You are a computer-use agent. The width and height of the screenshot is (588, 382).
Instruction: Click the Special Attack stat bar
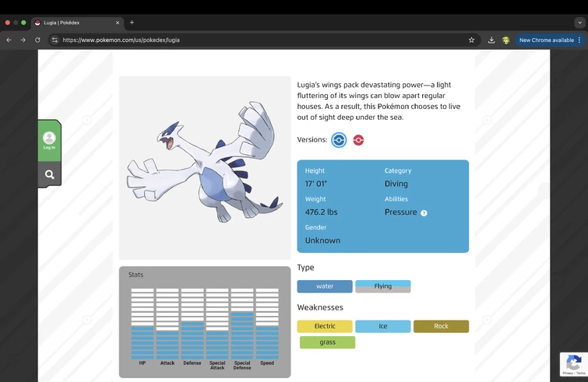coord(217,324)
